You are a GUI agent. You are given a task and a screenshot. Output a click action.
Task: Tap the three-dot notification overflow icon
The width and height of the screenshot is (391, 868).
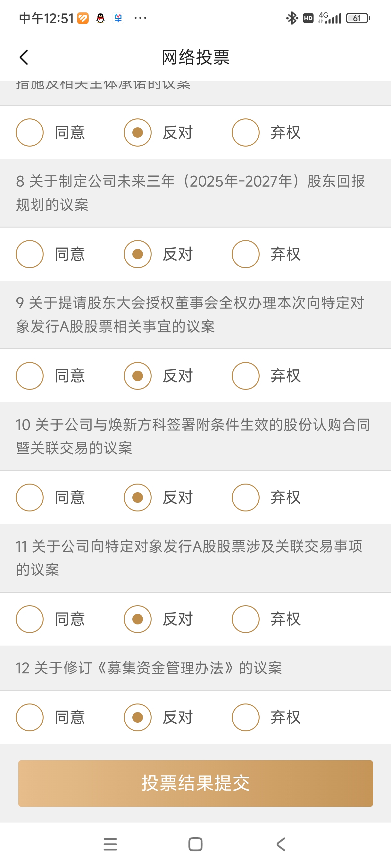pos(140,18)
